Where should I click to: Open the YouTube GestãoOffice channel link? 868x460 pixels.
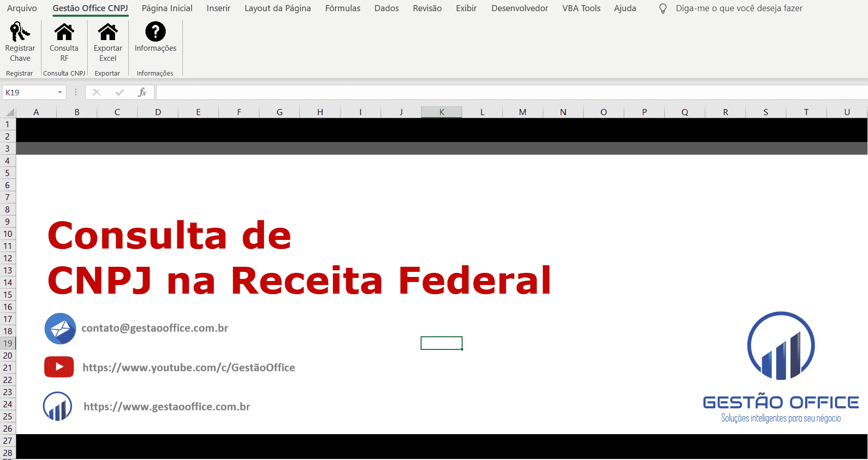pos(188,368)
